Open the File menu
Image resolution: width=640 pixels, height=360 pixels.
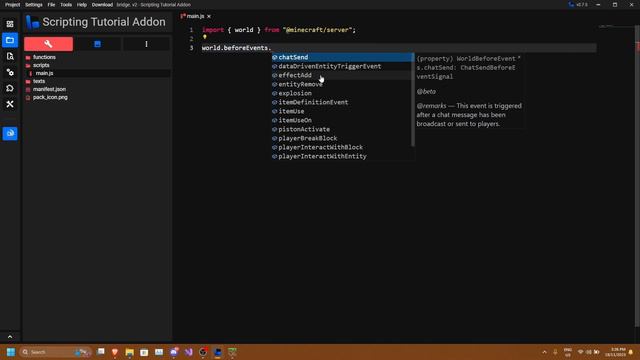(x=51, y=5)
